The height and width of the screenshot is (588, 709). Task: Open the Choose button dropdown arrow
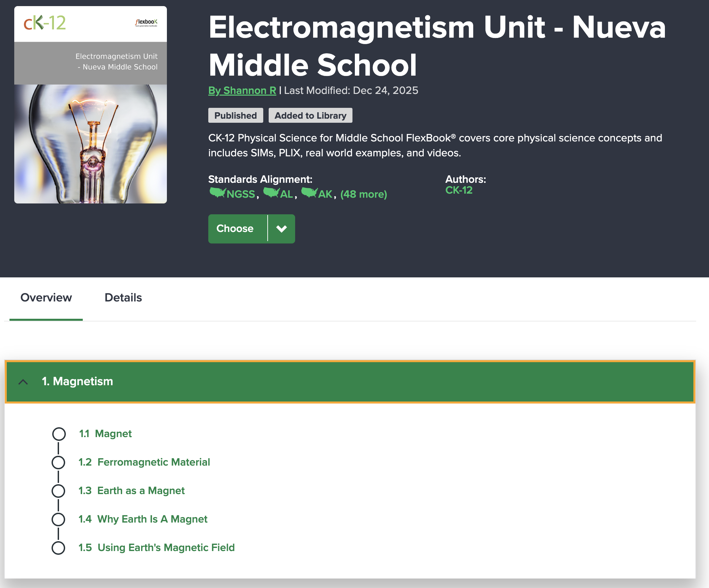(282, 229)
